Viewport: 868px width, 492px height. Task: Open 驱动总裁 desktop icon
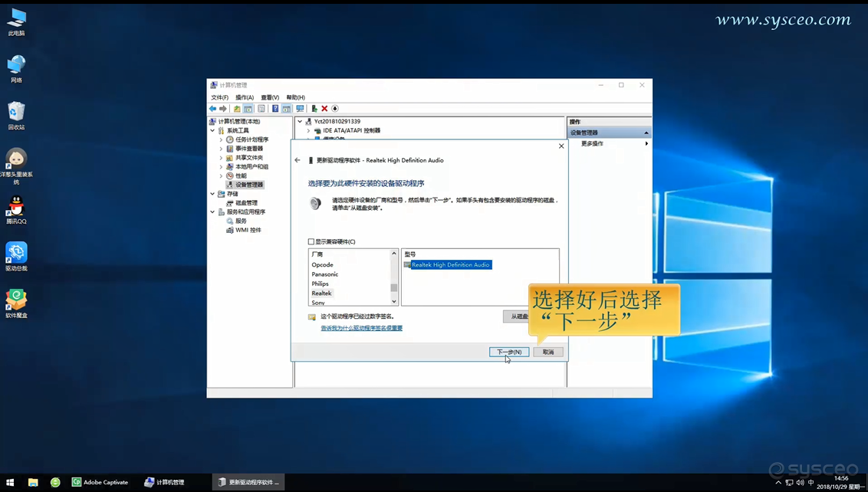point(16,253)
